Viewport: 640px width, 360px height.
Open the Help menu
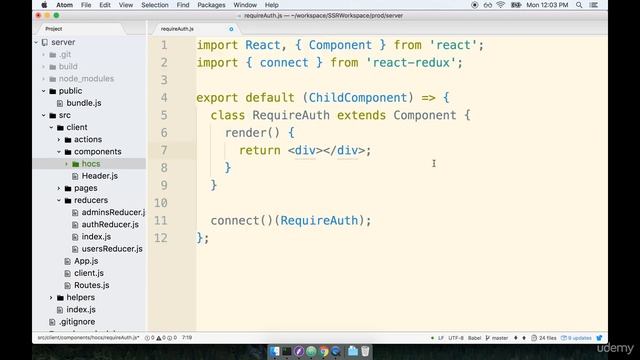[271, 5]
